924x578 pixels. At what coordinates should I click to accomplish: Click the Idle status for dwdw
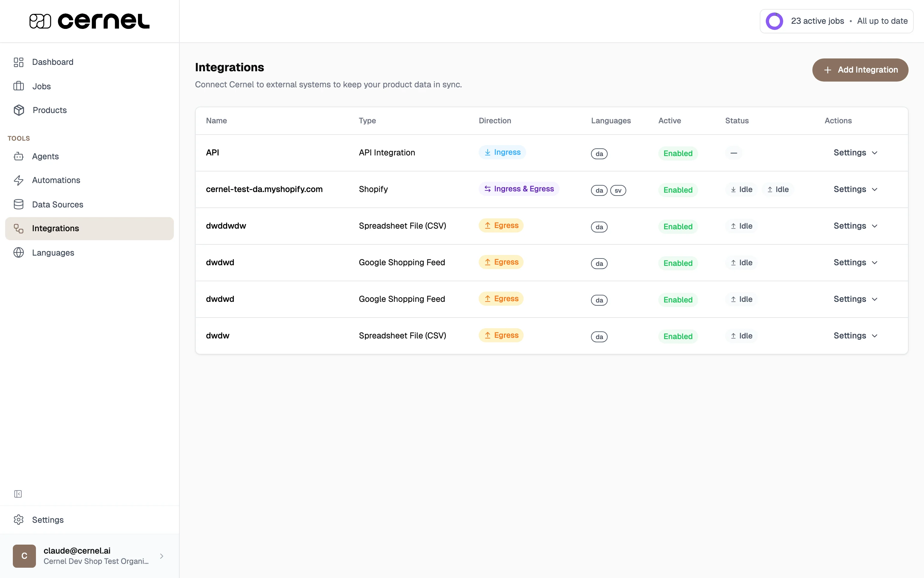(x=741, y=336)
